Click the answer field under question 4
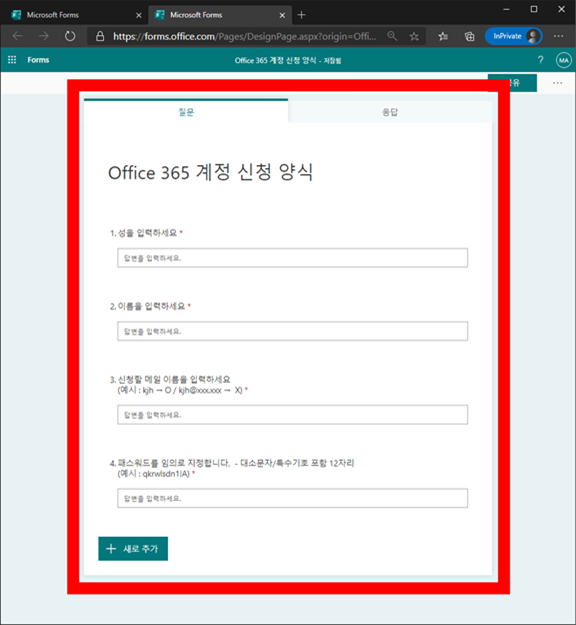The image size is (576, 625). pyautogui.click(x=293, y=498)
